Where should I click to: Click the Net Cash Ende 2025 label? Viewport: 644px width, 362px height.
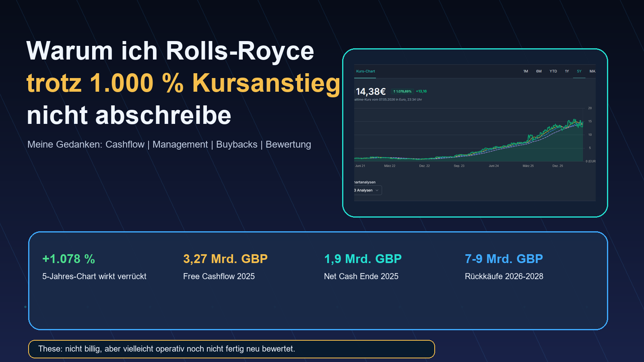click(361, 276)
